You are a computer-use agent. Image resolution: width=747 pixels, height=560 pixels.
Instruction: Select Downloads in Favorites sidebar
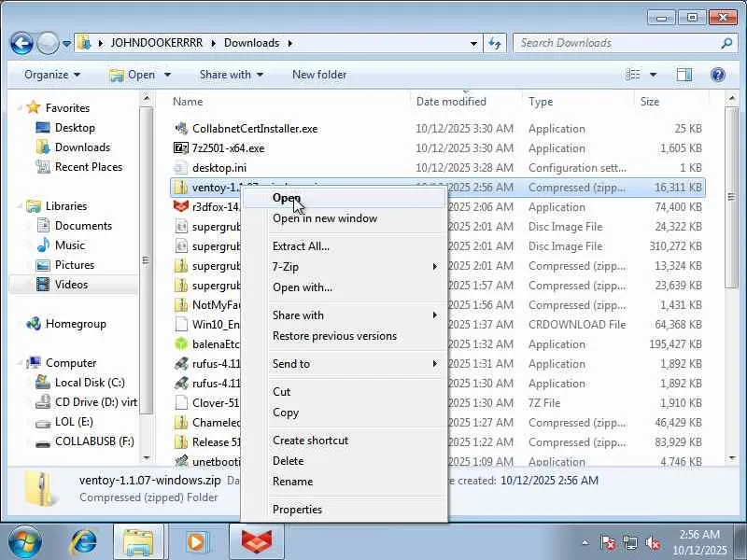click(x=82, y=147)
